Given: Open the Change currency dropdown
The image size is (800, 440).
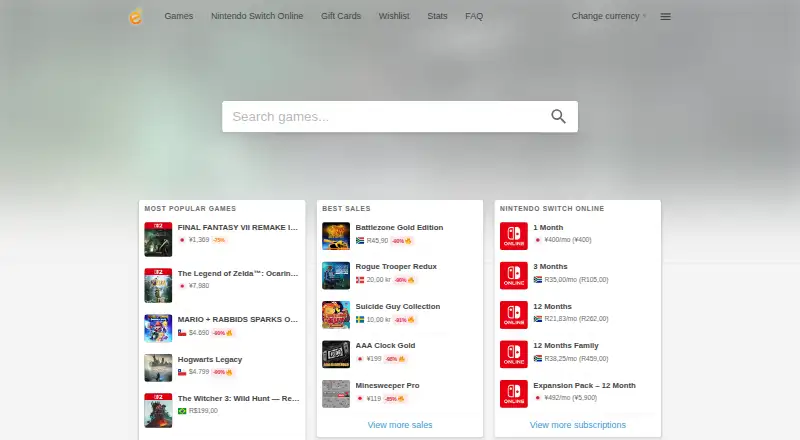Looking at the screenshot, I should 609,16.
